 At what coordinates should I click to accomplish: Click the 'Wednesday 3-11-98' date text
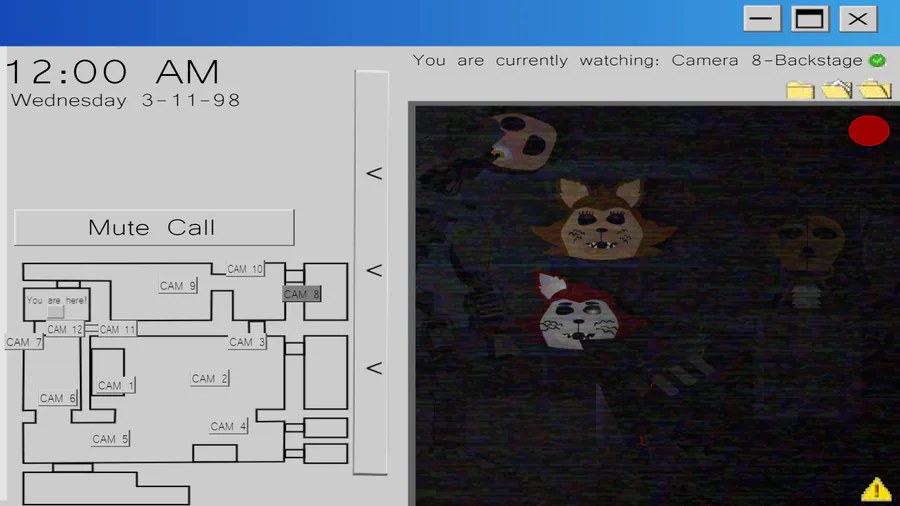(x=126, y=100)
